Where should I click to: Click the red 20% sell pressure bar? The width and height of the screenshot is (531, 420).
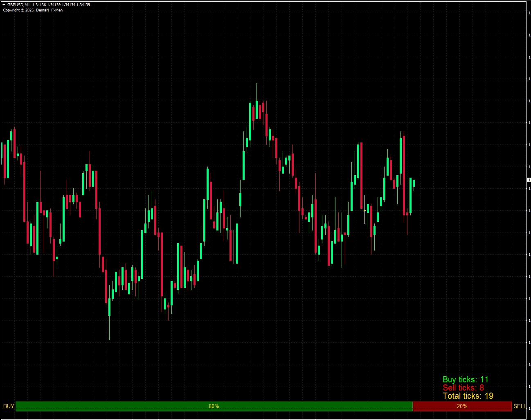(x=462, y=406)
